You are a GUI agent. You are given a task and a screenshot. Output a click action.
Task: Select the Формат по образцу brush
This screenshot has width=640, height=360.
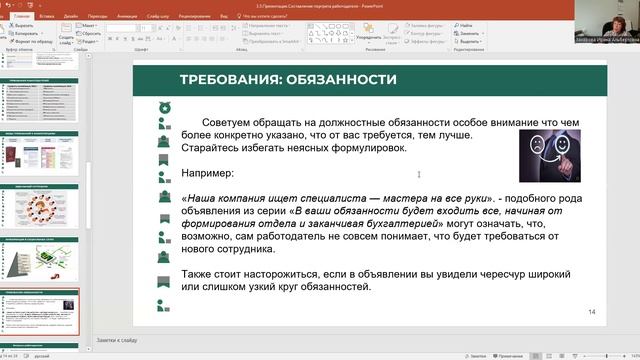click(31, 41)
